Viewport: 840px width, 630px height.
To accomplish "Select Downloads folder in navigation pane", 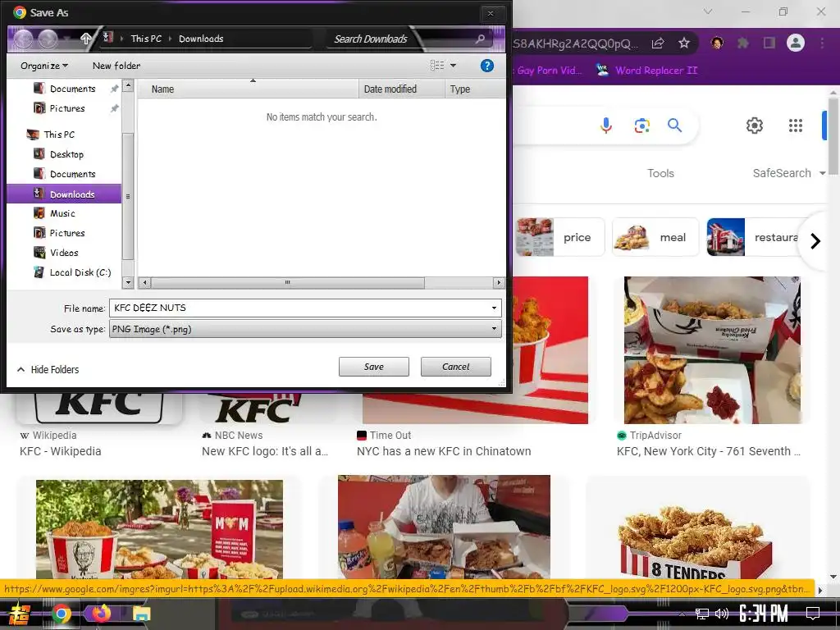I will 64,194.
